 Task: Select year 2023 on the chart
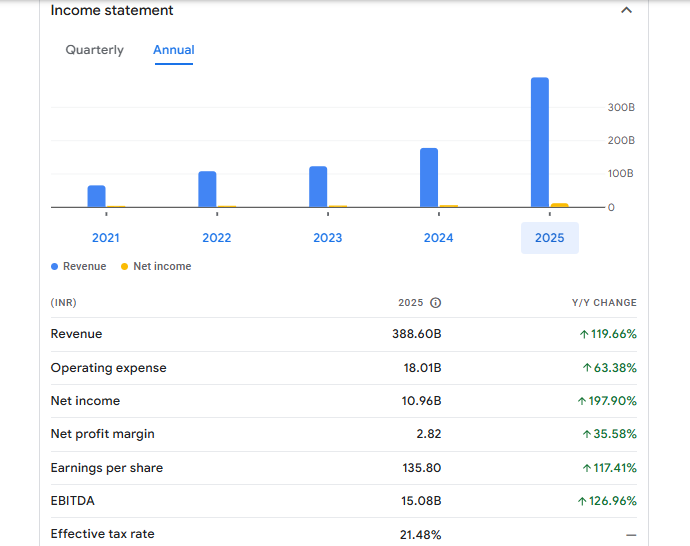point(327,238)
